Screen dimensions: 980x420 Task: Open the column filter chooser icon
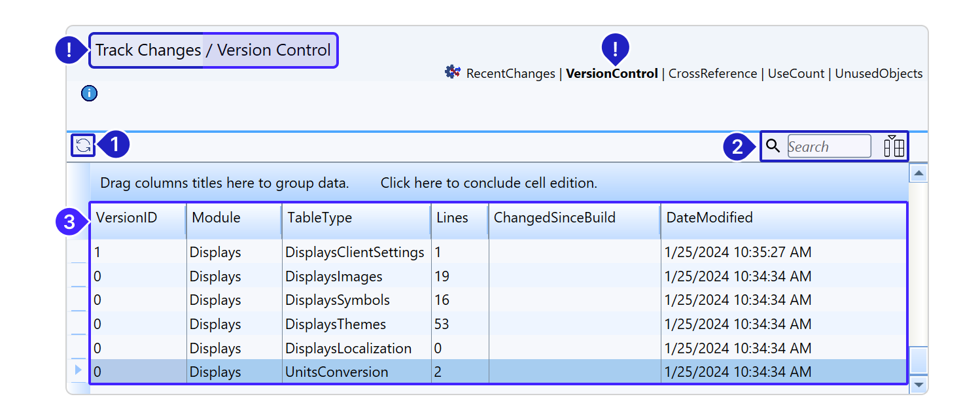[x=894, y=146]
